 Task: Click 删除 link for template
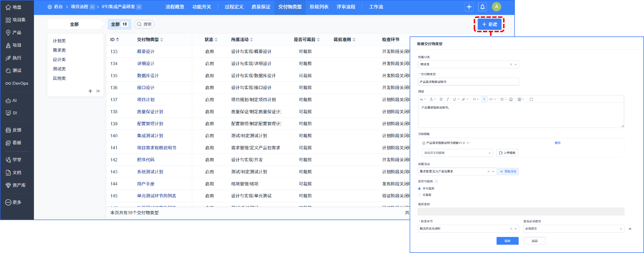558,143
